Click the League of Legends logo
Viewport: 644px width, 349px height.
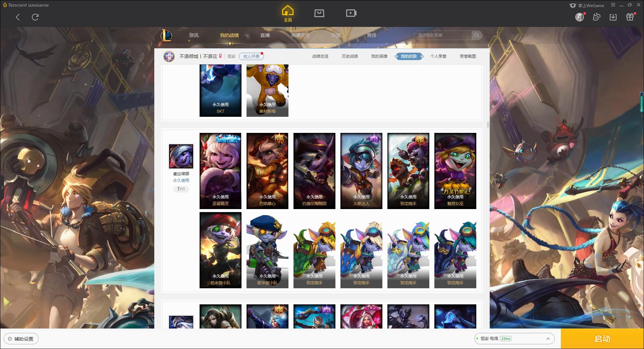(x=166, y=35)
